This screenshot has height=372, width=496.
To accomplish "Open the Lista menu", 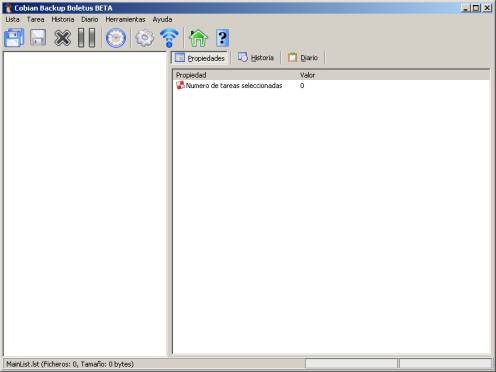I will click(12, 20).
